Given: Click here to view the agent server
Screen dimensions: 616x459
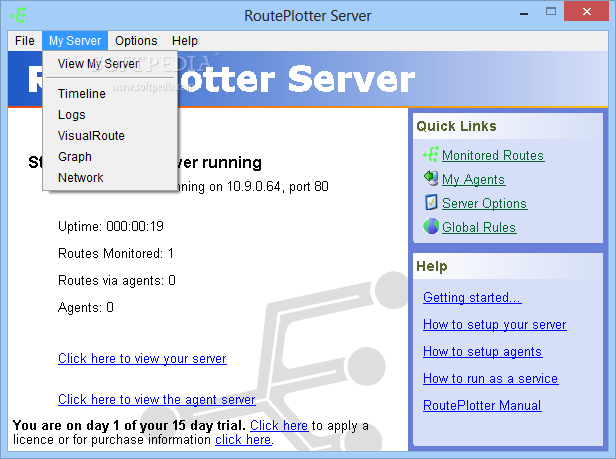Looking at the screenshot, I should 157,399.
